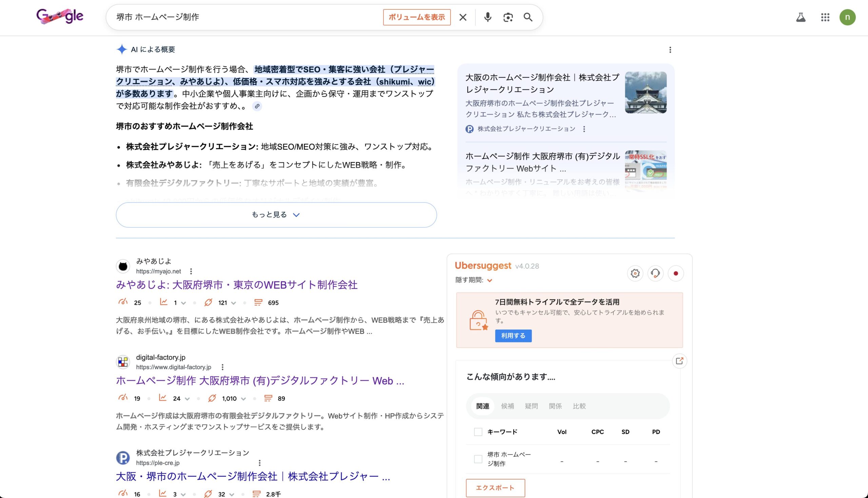This screenshot has height=498, width=868.
Task: Clear the search box with X
Action: (463, 17)
